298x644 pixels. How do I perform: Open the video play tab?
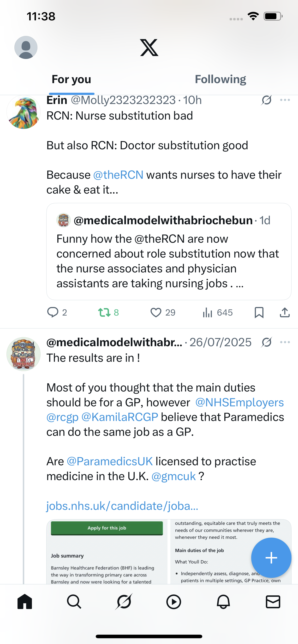(x=173, y=602)
